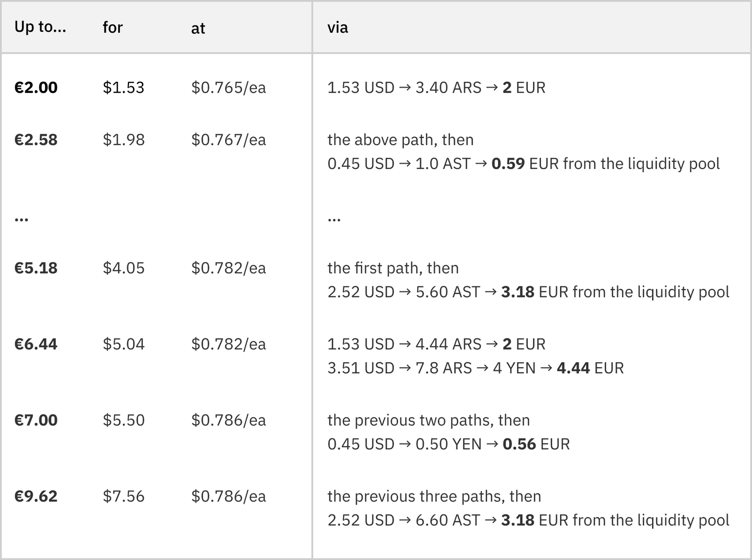Screen dimensions: 752x560
Task: Click the 0.59 EUR liquidity pool path
Action: tap(523, 163)
